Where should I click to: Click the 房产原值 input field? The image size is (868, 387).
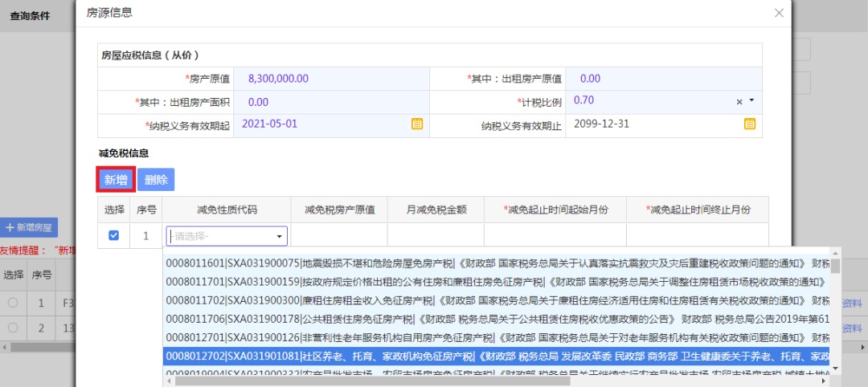(332, 79)
